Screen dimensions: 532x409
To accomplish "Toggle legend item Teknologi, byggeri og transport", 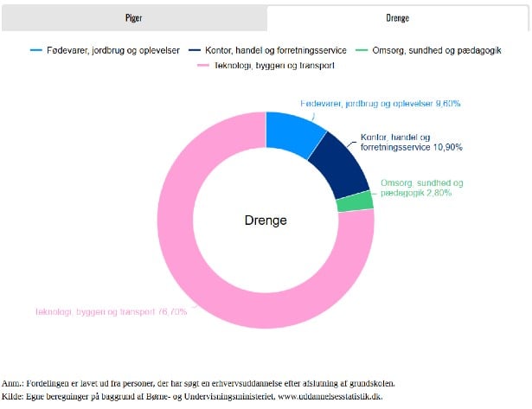I will 275,66.
